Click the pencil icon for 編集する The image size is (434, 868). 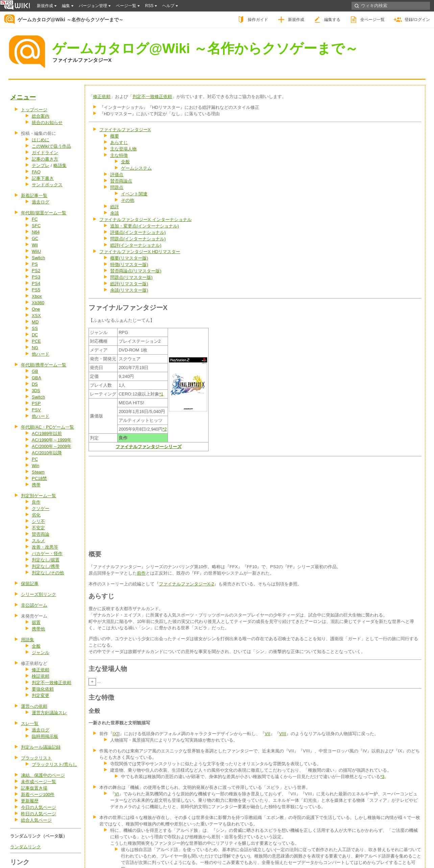coord(317,20)
